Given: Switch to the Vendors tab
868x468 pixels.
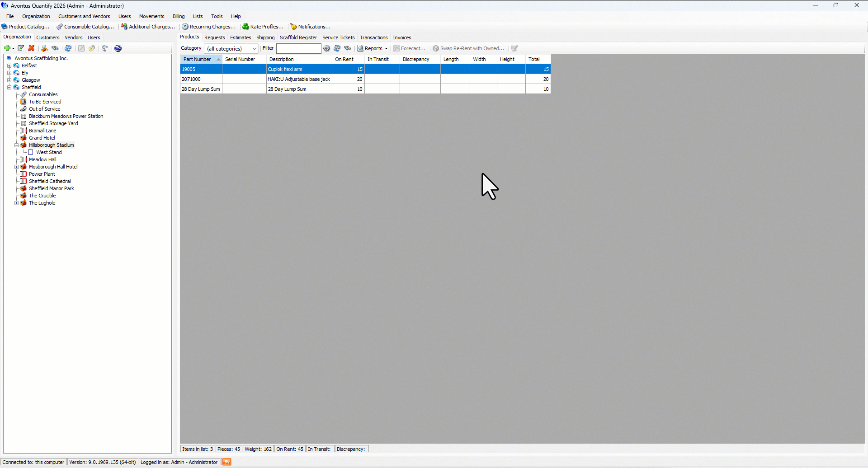Looking at the screenshot, I should [x=74, y=37].
